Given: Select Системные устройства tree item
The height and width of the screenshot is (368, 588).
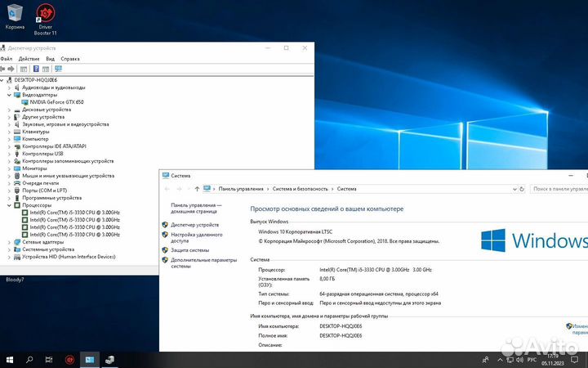Looking at the screenshot, I should 48,249.
